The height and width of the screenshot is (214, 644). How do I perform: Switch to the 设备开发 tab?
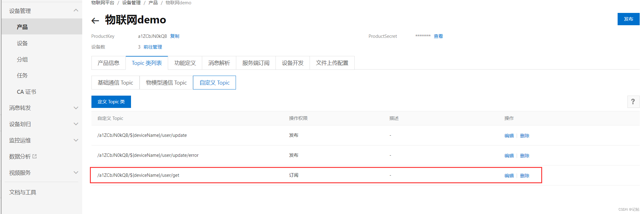tap(293, 63)
